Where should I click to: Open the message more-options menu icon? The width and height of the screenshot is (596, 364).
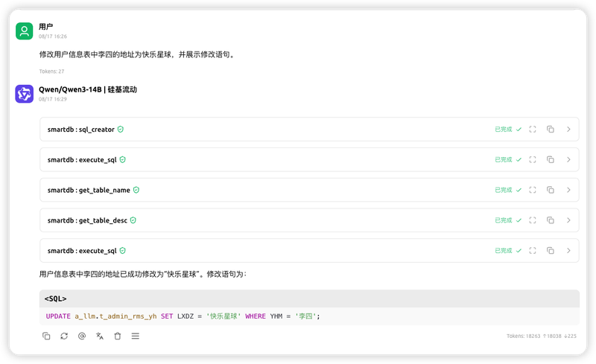[136, 336]
